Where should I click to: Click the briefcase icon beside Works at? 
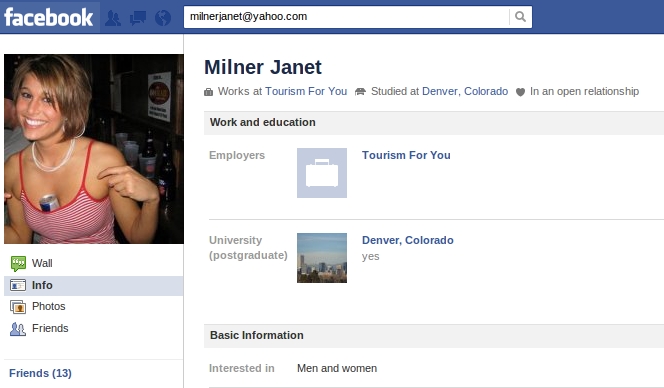208,92
